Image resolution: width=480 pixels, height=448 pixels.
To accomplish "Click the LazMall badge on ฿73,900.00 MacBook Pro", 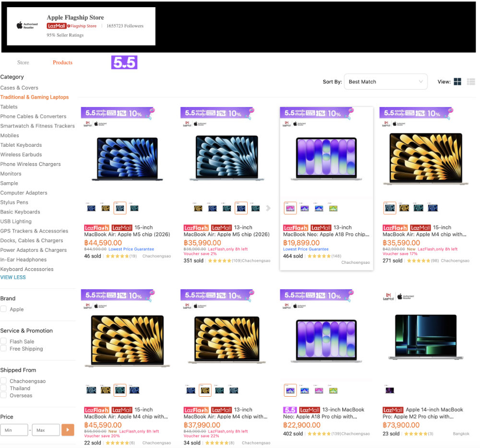I will pos(393,410).
